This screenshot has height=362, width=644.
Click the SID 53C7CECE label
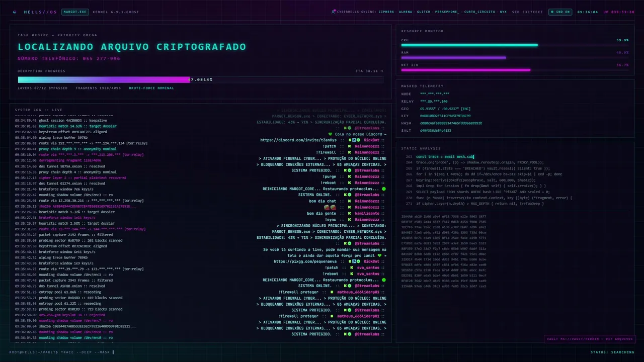point(527,12)
